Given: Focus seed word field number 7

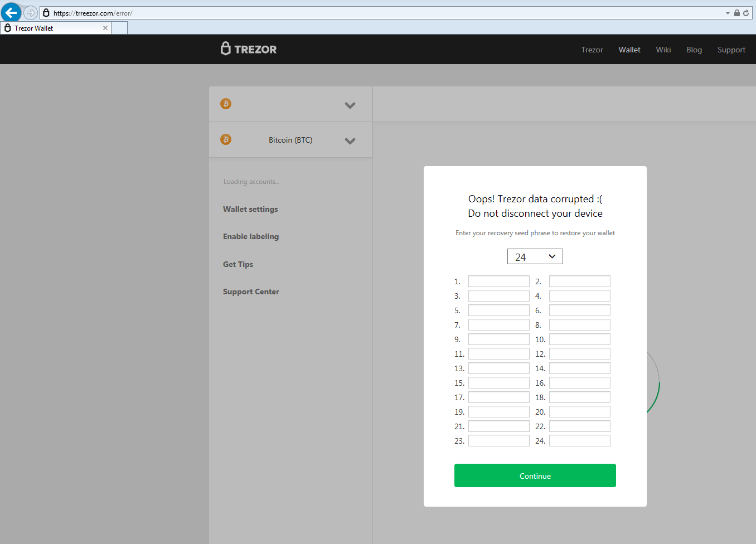Looking at the screenshot, I should pos(499,325).
